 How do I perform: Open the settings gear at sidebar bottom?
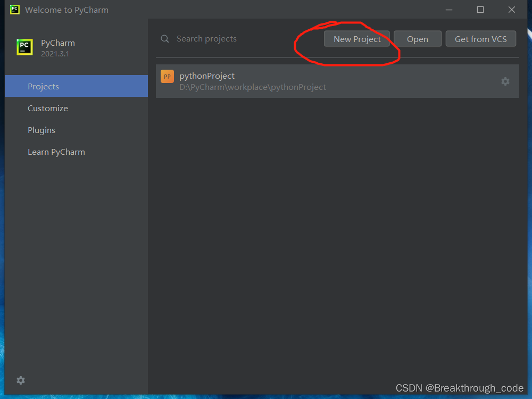(x=21, y=380)
